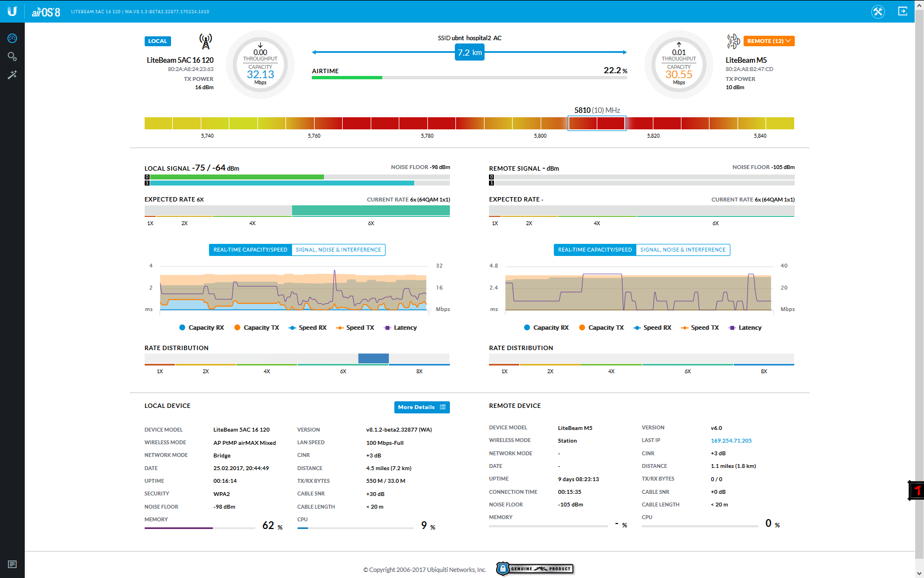This screenshot has width=924, height=578.
Task: Open the settings gears sidebar icon
Action: point(12,57)
